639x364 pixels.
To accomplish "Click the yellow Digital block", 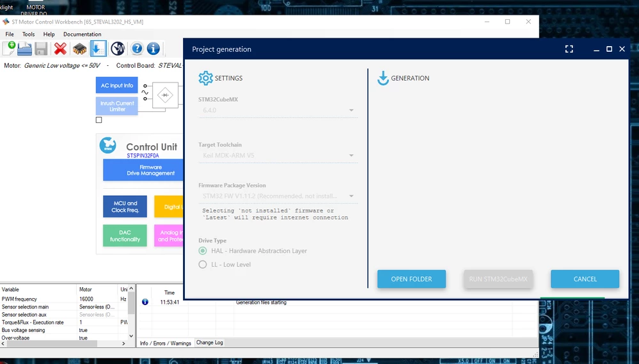I will tap(169, 207).
